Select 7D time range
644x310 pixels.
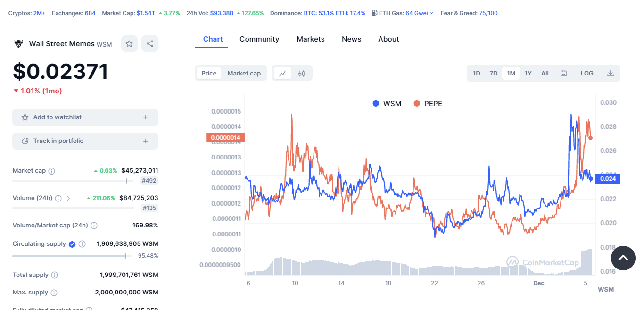494,73
